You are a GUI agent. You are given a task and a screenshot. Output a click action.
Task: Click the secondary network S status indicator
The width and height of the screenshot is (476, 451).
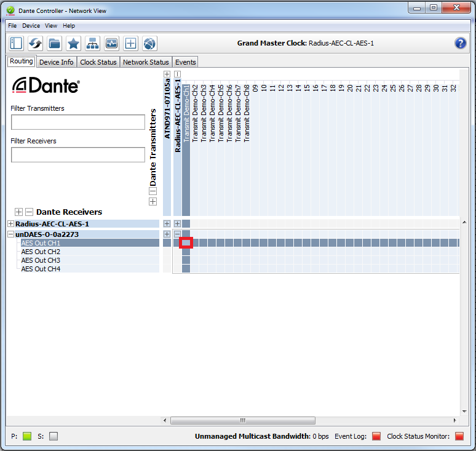[54, 436]
